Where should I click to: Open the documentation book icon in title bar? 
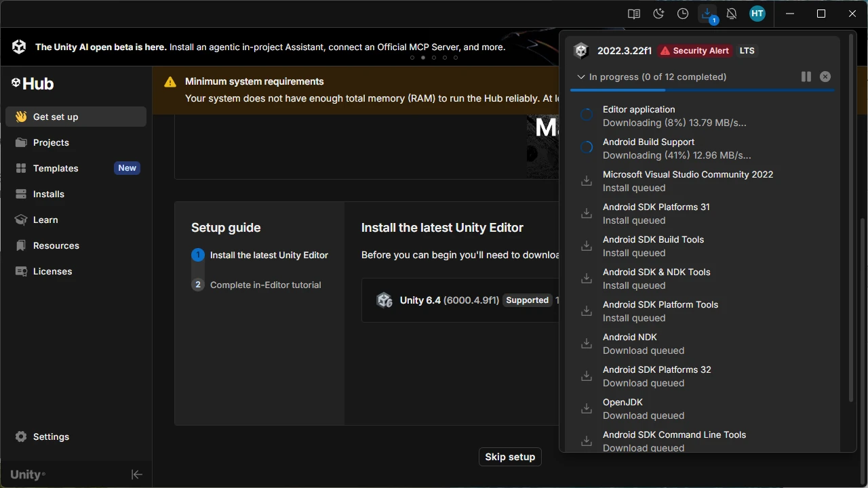[x=634, y=14]
